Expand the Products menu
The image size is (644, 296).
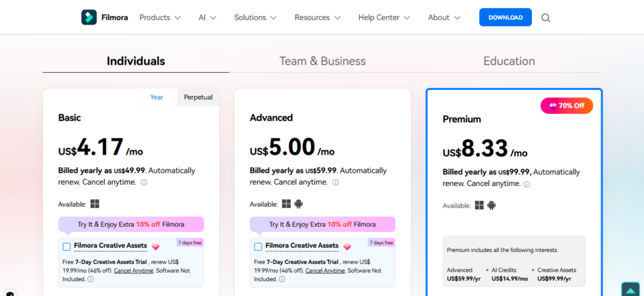pos(160,18)
